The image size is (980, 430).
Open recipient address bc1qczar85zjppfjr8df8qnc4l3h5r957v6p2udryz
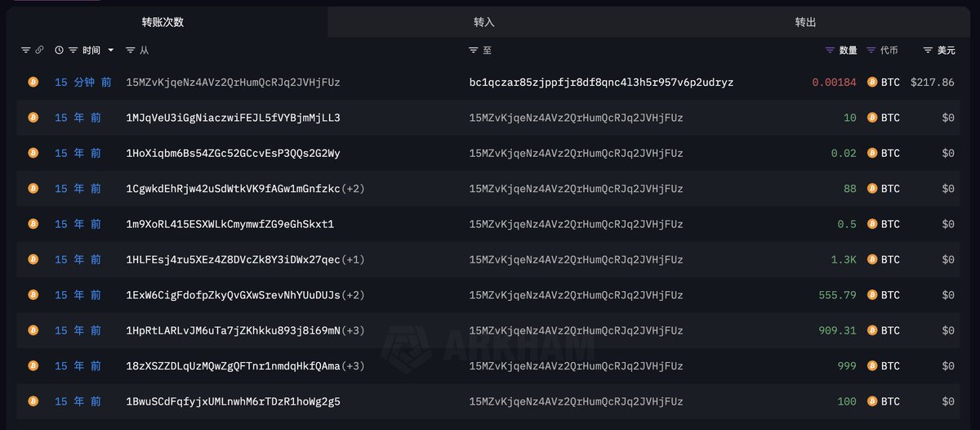click(x=602, y=83)
